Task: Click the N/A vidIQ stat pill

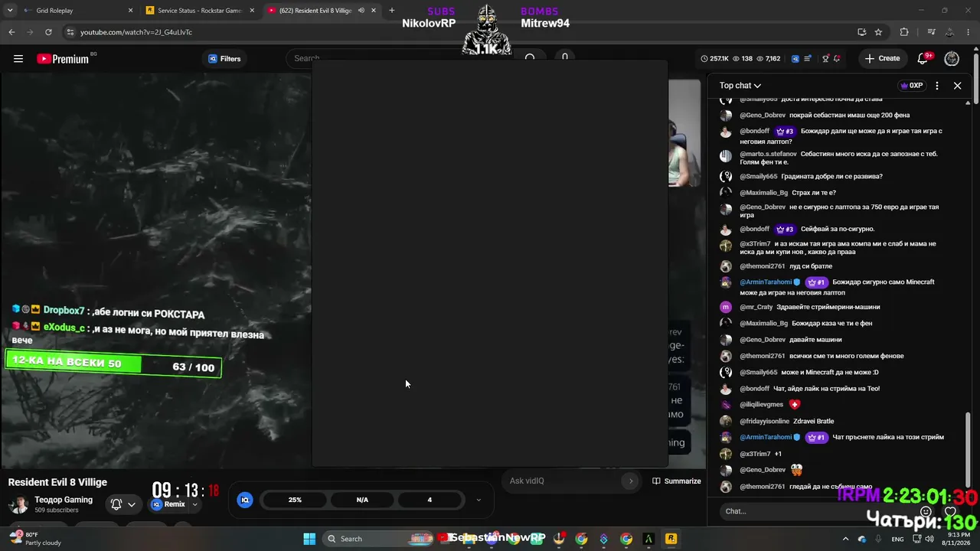Action: coord(362,500)
